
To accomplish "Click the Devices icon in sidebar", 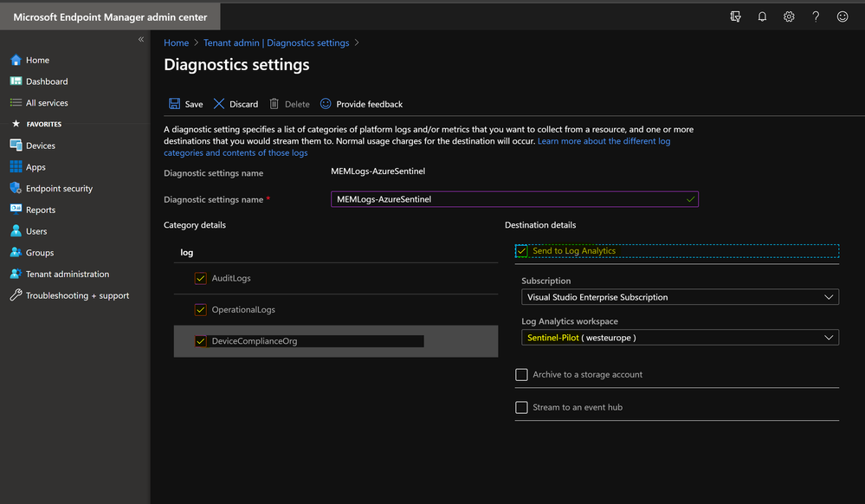I will pos(16,145).
